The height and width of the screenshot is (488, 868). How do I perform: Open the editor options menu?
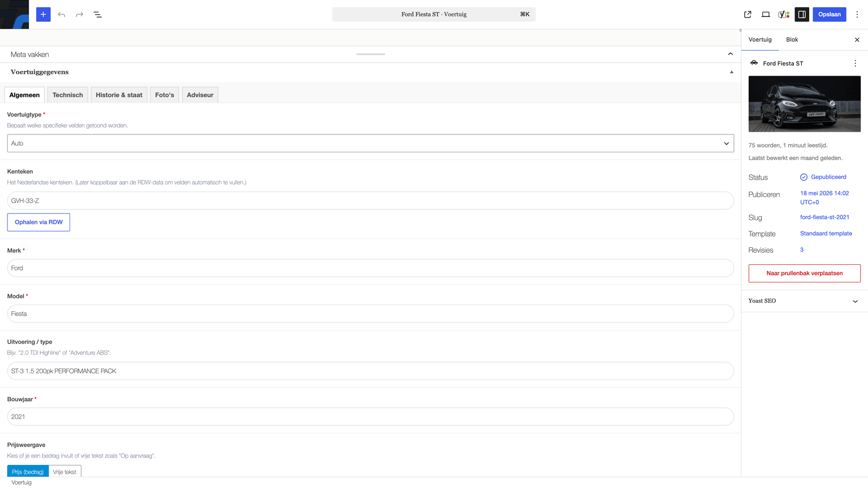[857, 14]
